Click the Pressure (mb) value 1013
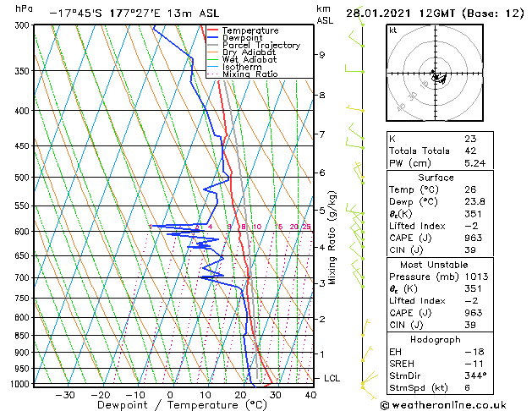532x411 pixels. point(477,277)
